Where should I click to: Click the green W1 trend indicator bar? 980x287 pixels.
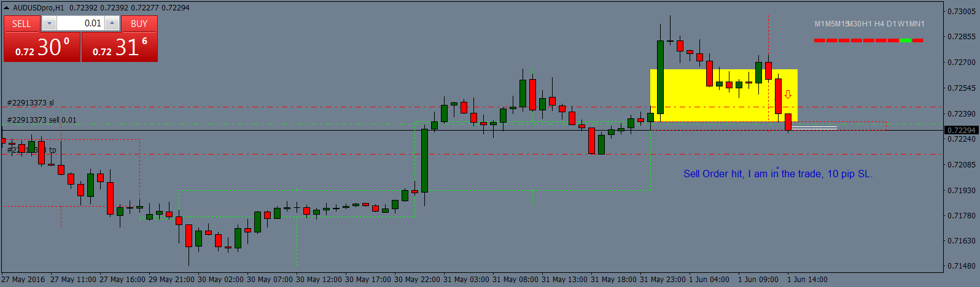[x=905, y=40]
